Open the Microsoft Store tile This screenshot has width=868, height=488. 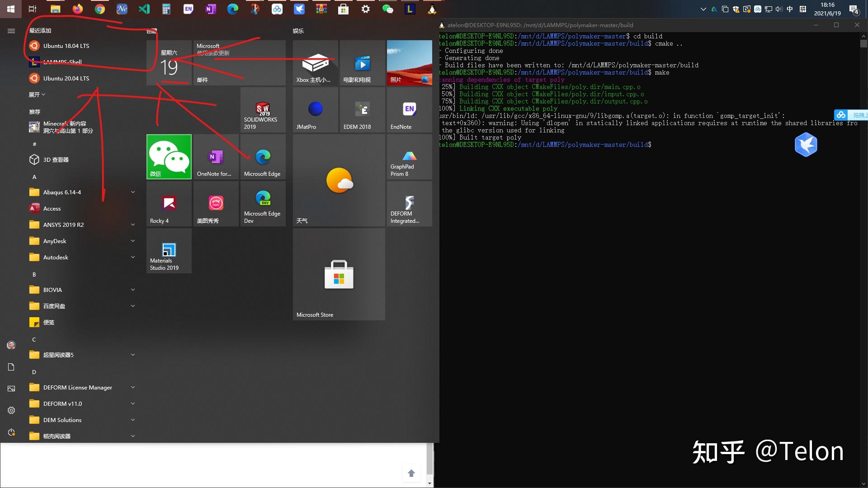point(339,274)
